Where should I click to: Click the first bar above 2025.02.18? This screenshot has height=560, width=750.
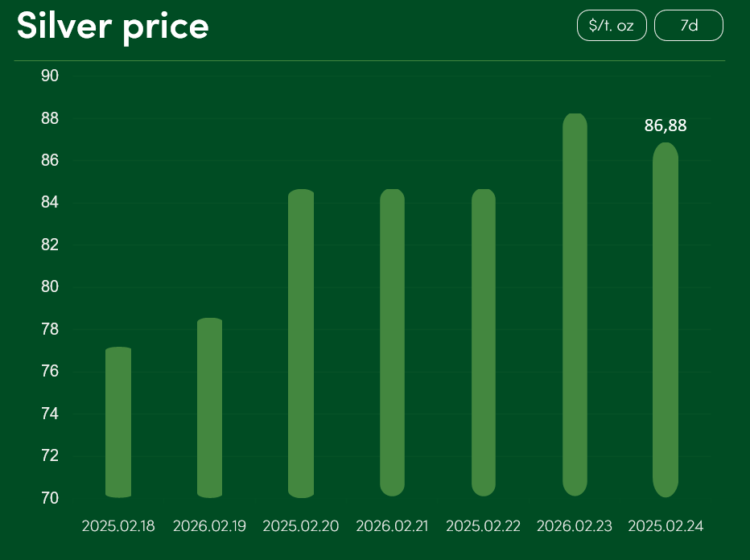point(118,422)
